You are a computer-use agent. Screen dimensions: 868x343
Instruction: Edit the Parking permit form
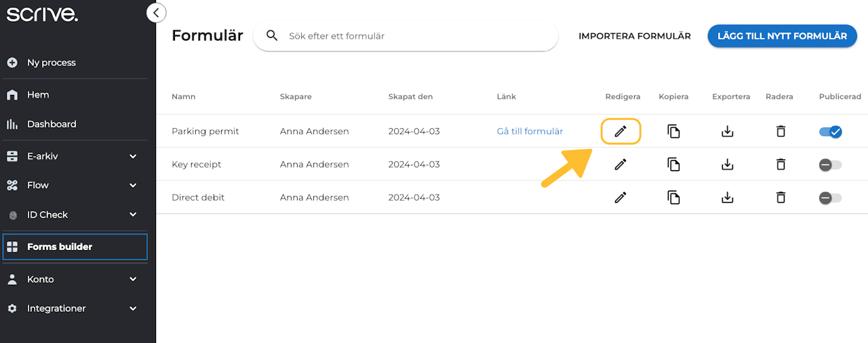coord(620,132)
